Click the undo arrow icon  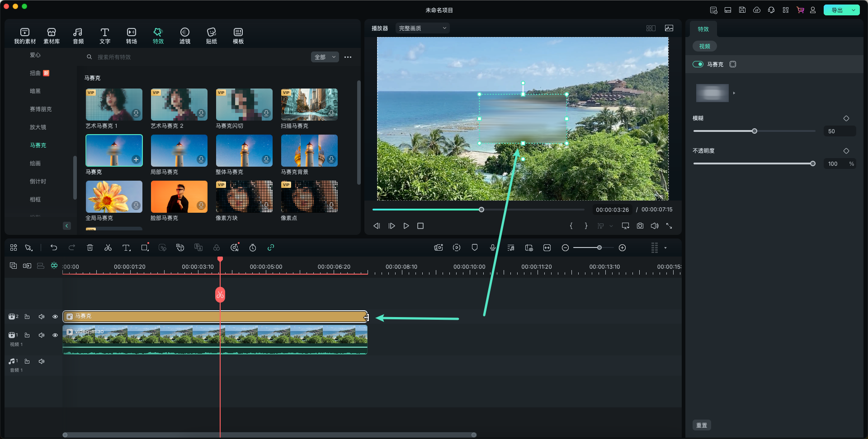[54, 248]
